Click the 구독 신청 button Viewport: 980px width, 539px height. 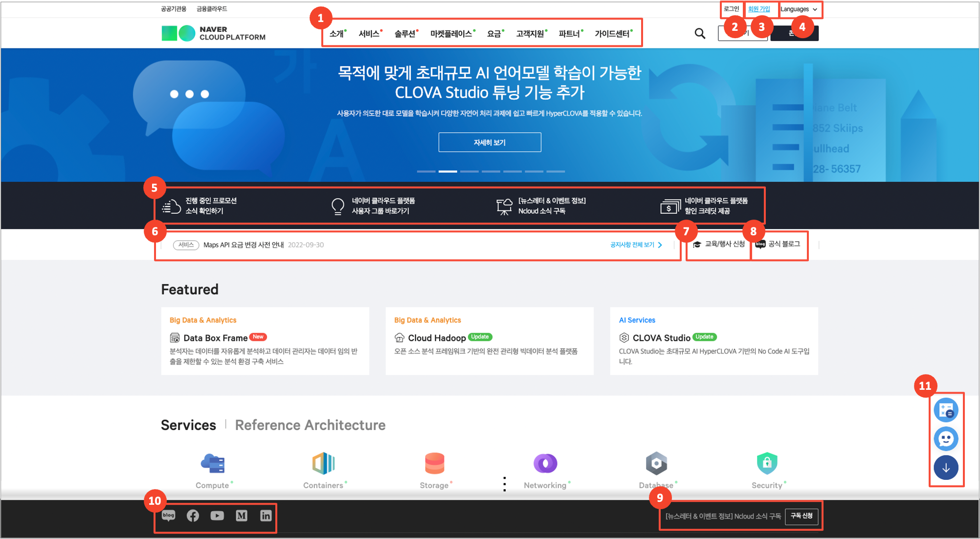click(x=802, y=516)
